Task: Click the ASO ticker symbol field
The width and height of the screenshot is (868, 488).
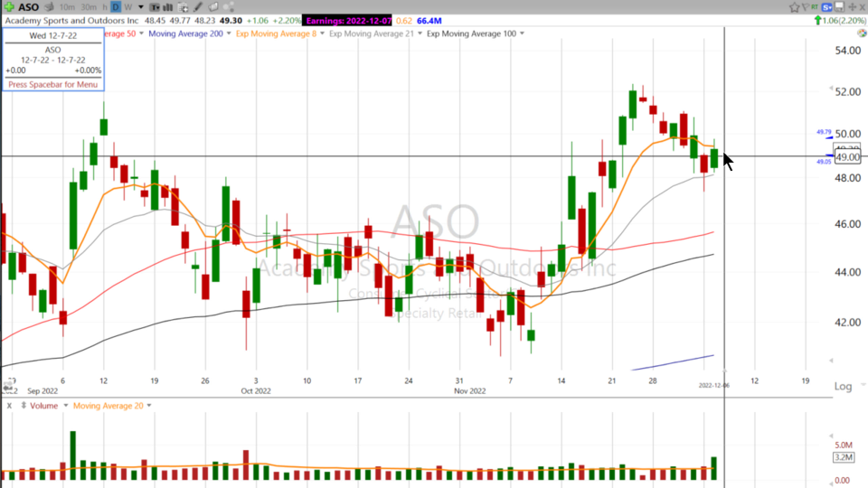Action: (x=28, y=7)
